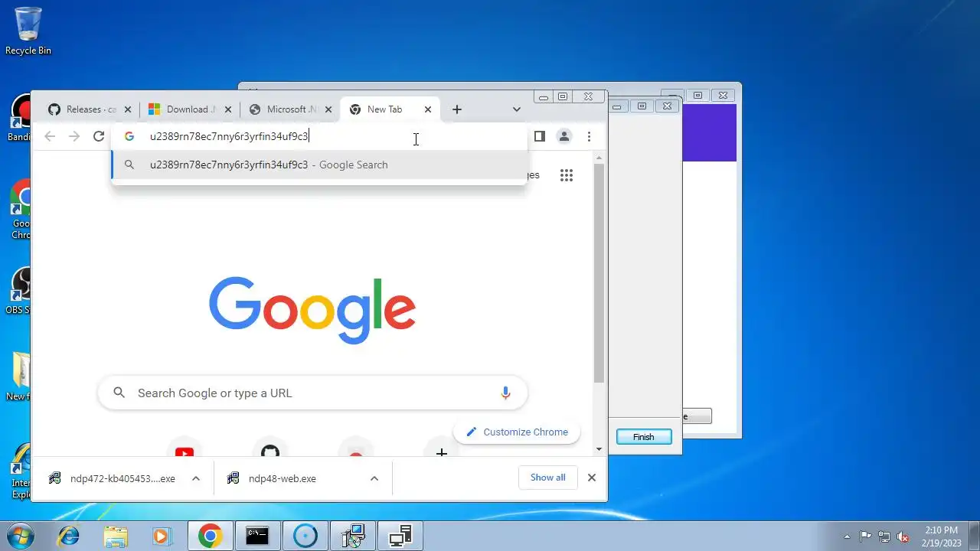Open network computers app in taskbar

click(400, 536)
